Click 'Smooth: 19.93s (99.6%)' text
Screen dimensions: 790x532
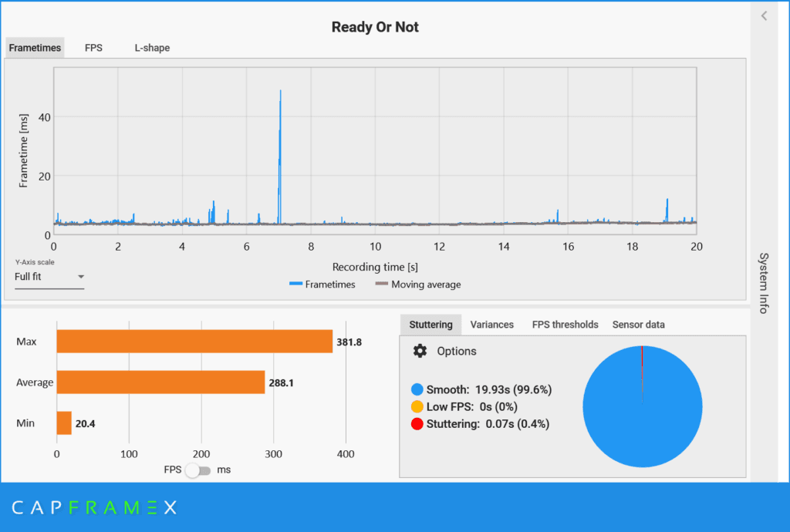tap(489, 389)
